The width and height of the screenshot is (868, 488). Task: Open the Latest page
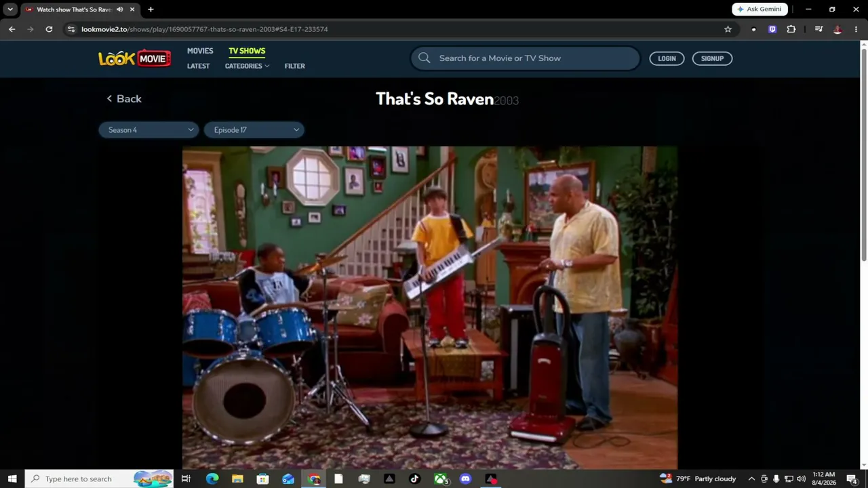click(198, 66)
